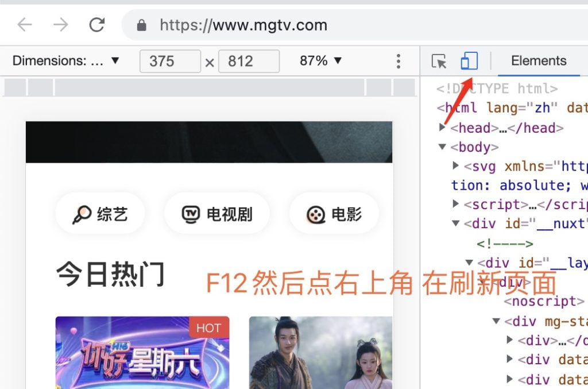Click the browser forward arrow
588x389 pixels.
pyautogui.click(x=60, y=25)
